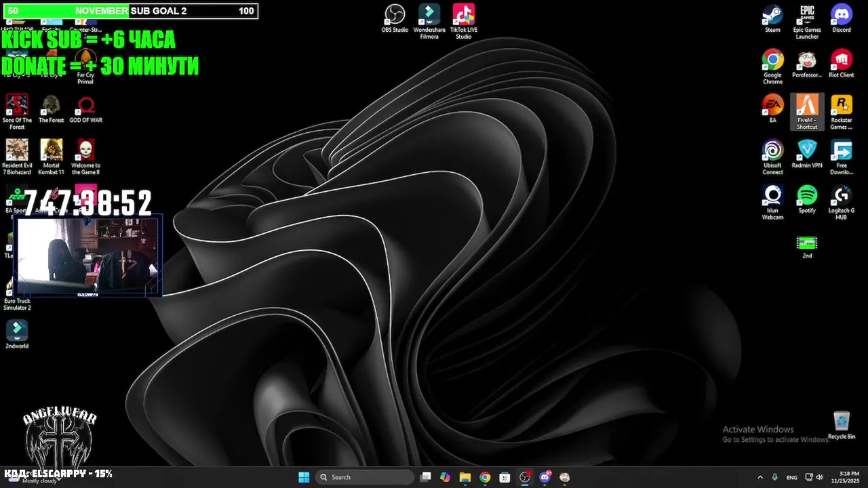Open Sons Of The Forest shortcut
Viewport: 868px width, 488px height.
(x=17, y=112)
